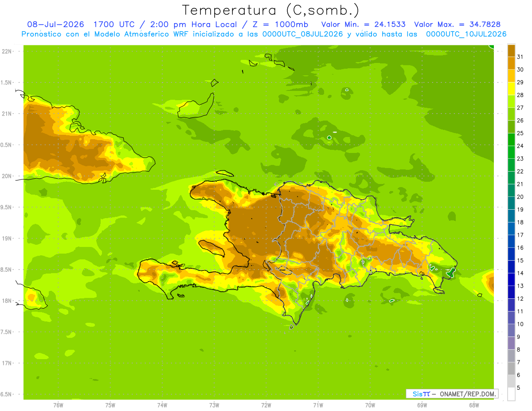Click the "70W" longitude axis label
Viewport: 532px width, 411px height.
370,405
